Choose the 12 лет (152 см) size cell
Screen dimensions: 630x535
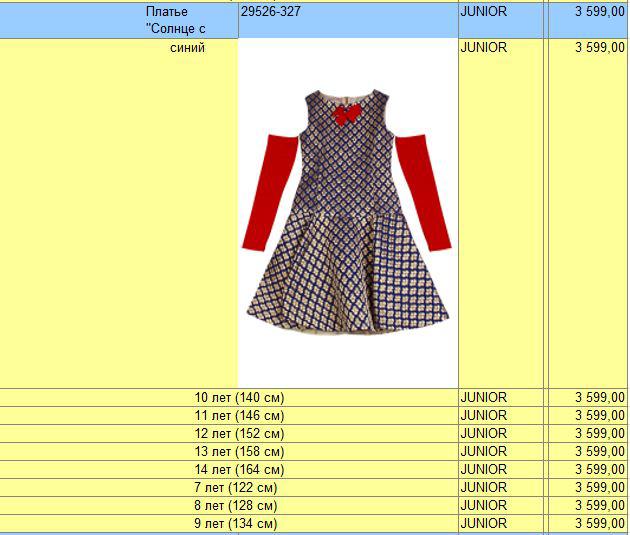(239, 433)
